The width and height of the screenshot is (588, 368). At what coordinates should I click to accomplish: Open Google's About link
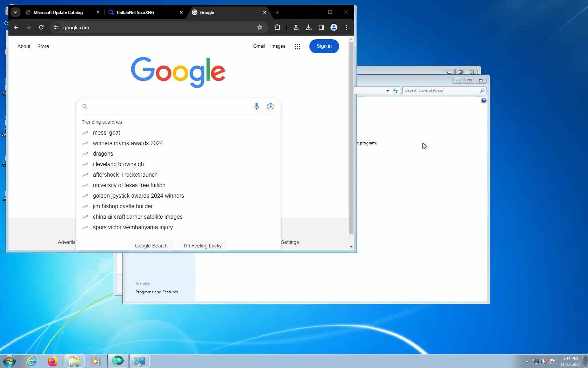coord(24,46)
